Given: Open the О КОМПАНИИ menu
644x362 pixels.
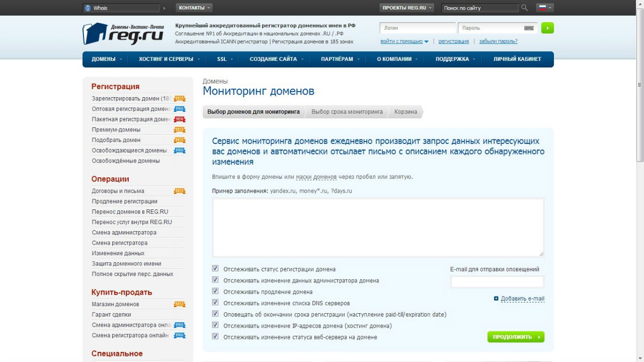Looking at the screenshot, I should [397, 59].
